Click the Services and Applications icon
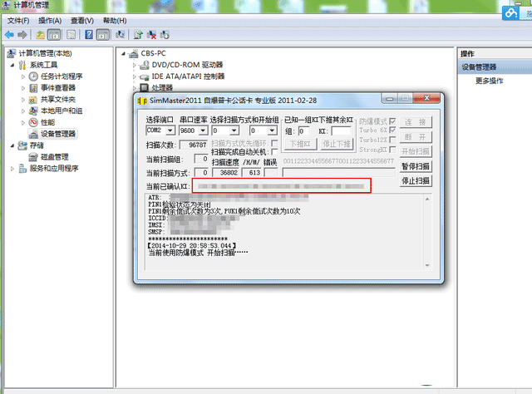532x394 pixels. pos(22,169)
